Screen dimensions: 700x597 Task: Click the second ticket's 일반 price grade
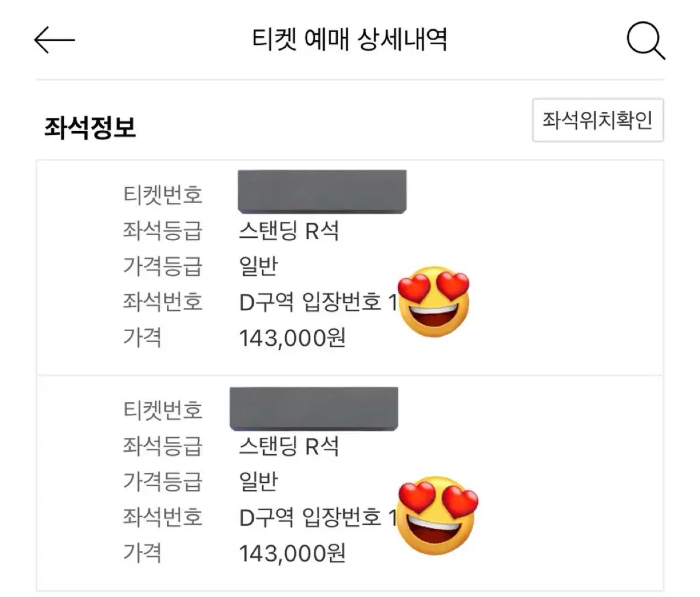coord(258,482)
